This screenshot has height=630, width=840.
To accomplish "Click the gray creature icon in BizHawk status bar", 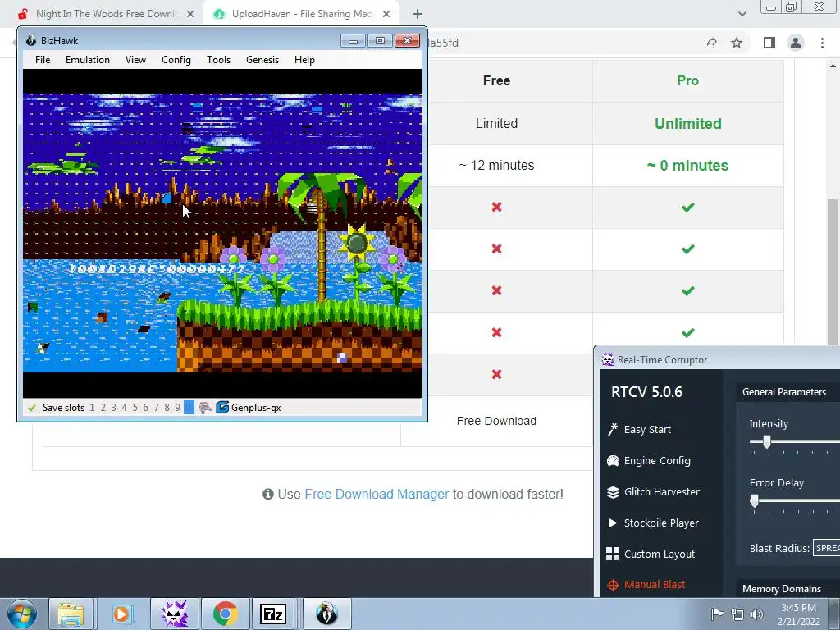I will click(x=204, y=408).
